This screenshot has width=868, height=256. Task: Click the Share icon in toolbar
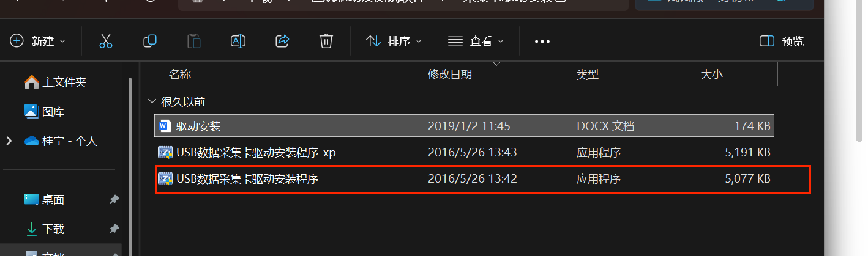(x=282, y=41)
